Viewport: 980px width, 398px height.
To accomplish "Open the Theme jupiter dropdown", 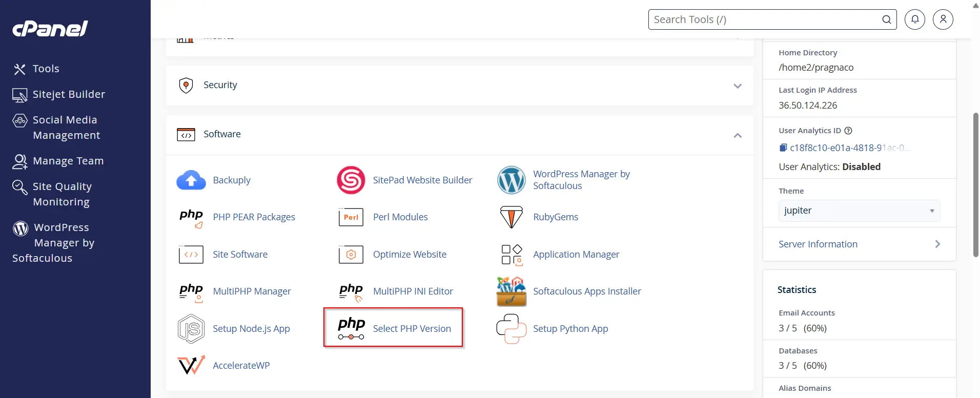I will [x=860, y=211].
